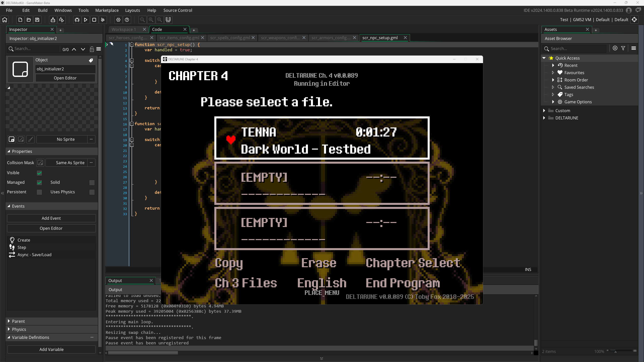This screenshot has height=362, width=644.
Task: Toggle the Solid checkbox off
Action: [x=92, y=183]
